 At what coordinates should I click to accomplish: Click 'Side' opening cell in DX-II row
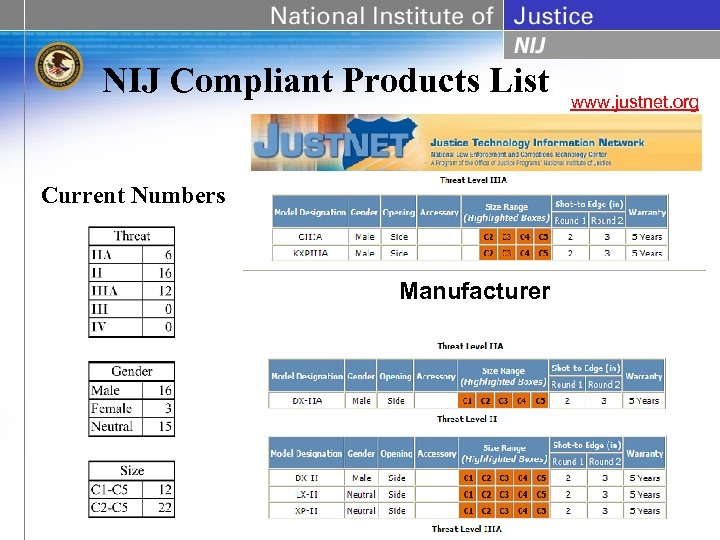[397, 478]
